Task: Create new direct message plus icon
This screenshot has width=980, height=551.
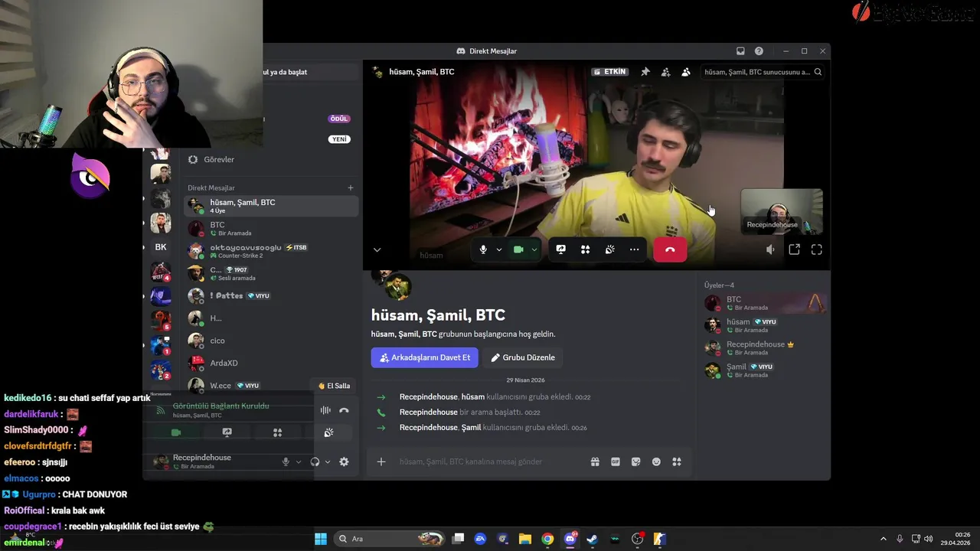Action: click(x=351, y=187)
